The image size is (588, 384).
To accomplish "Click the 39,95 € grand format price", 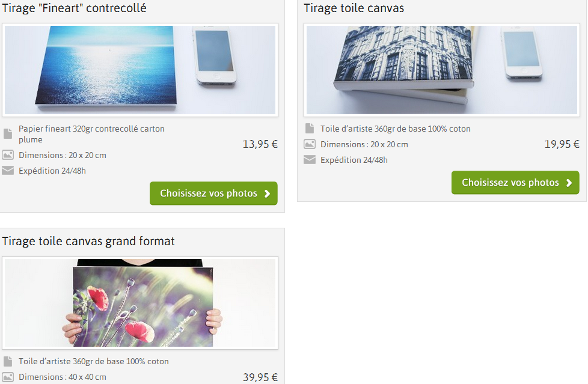I will pos(260,377).
